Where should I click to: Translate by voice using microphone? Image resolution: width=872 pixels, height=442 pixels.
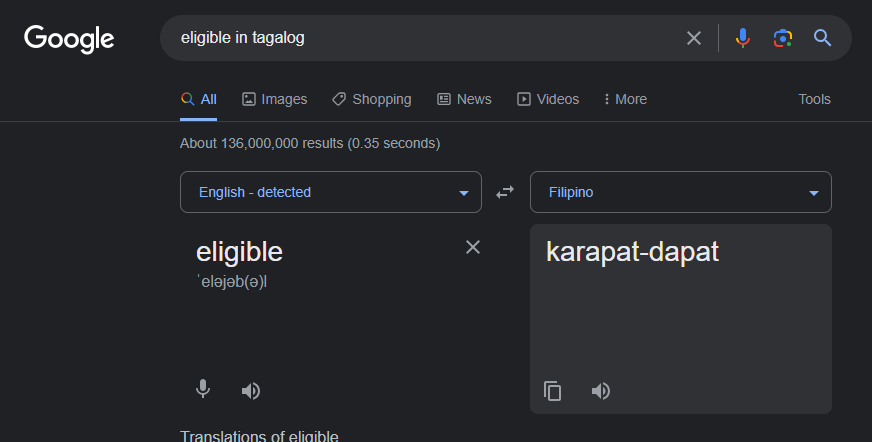(x=203, y=389)
